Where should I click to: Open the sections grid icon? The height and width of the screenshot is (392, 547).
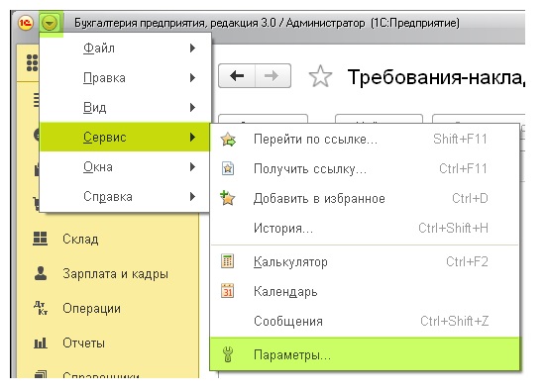(32, 63)
